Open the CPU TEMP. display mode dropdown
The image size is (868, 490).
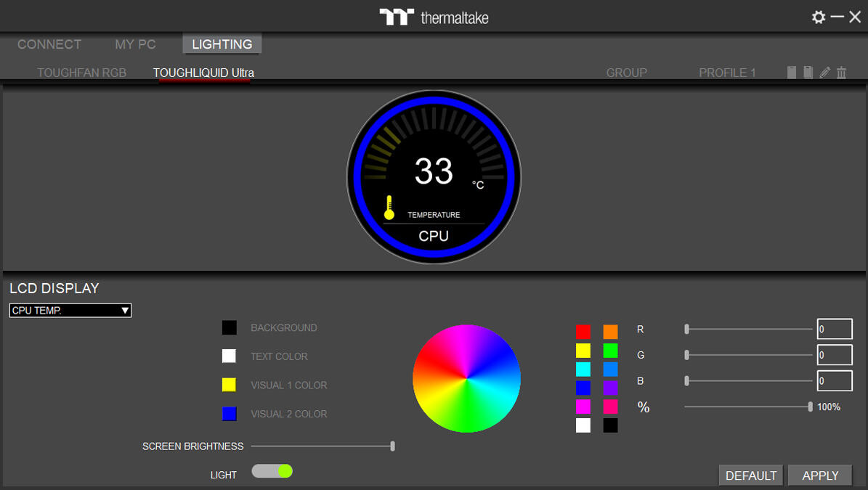click(70, 310)
